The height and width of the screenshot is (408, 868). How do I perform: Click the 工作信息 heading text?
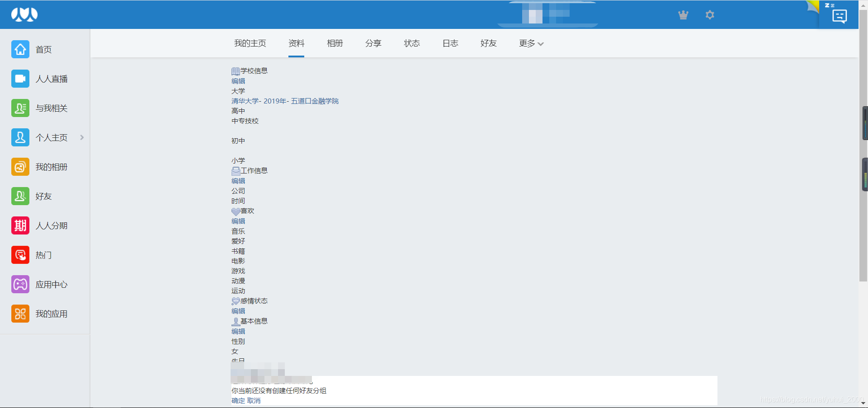click(254, 171)
